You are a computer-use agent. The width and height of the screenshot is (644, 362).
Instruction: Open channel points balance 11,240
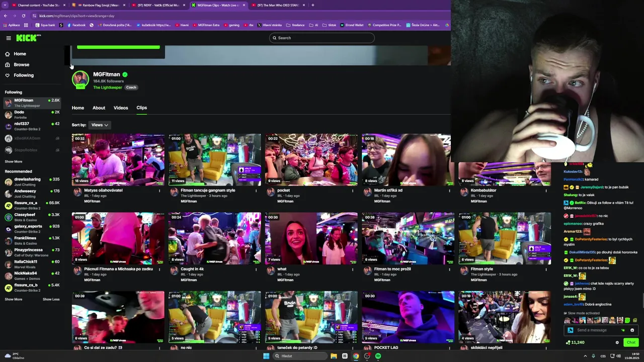pos(575,342)
